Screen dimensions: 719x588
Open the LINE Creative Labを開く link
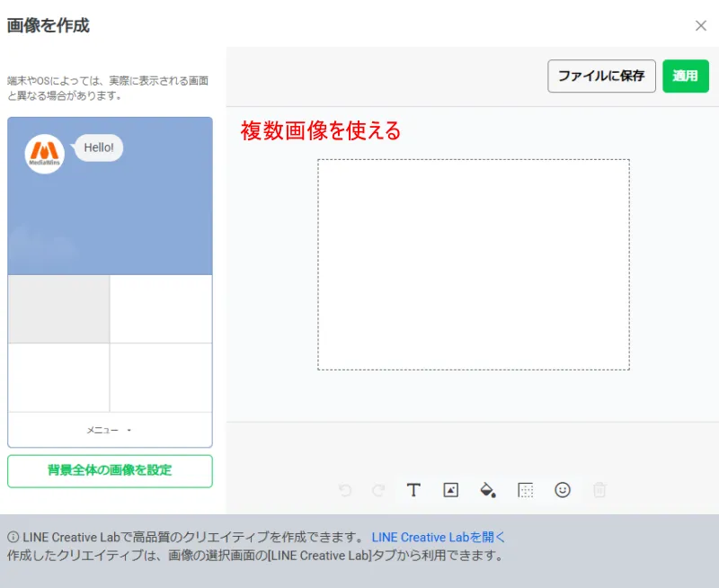[x=438, y=537]
